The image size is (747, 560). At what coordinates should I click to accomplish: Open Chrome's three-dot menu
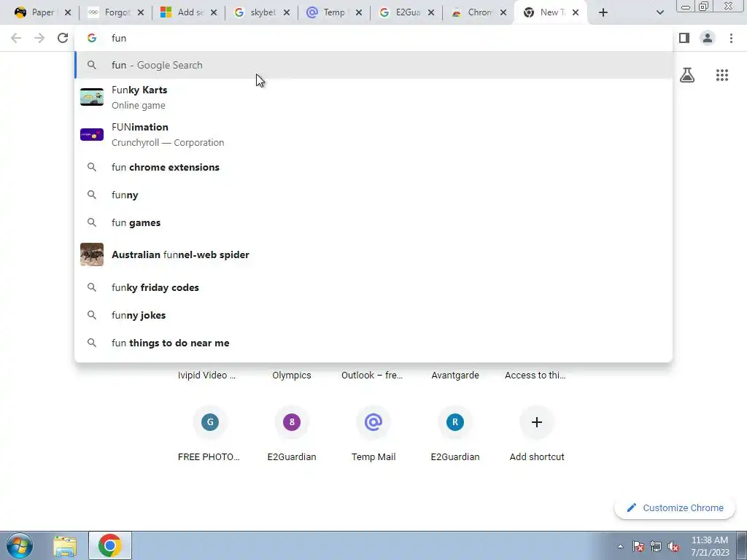pyautogui.click(x=731, y=38)
